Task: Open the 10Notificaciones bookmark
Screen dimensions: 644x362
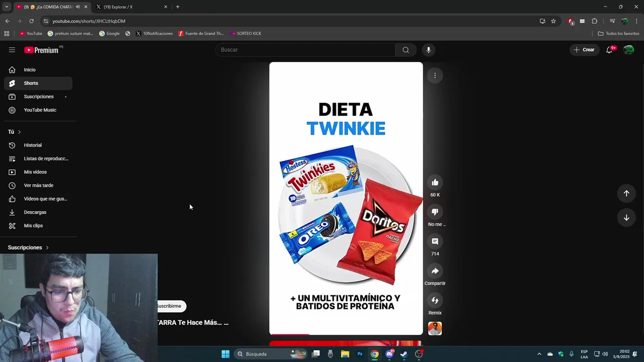Action: (x=154, y=34)
